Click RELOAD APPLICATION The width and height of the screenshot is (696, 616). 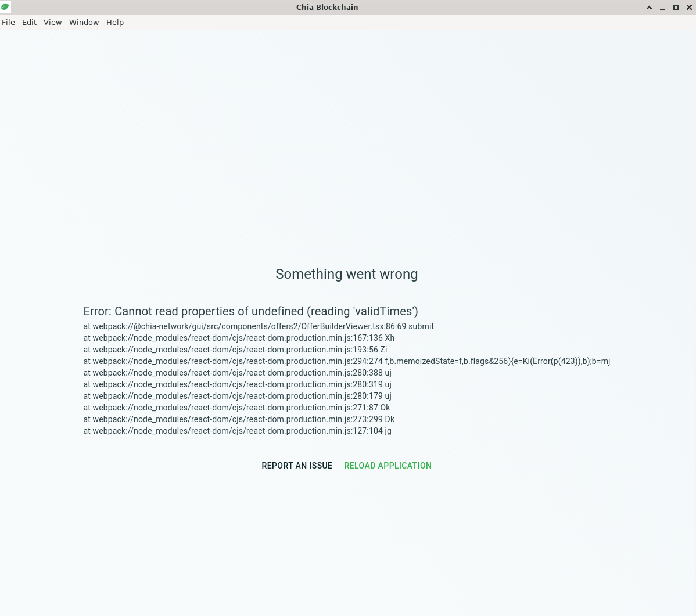pos(388,466)
